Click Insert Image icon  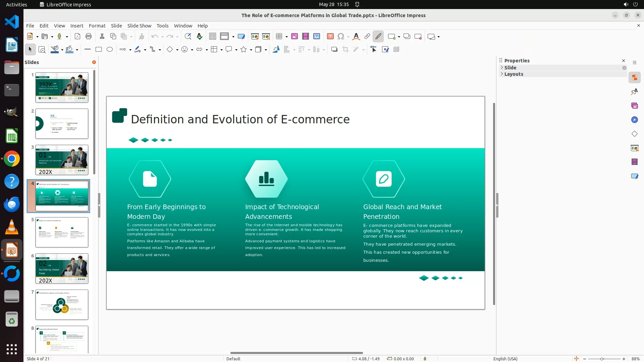point(294,37)
